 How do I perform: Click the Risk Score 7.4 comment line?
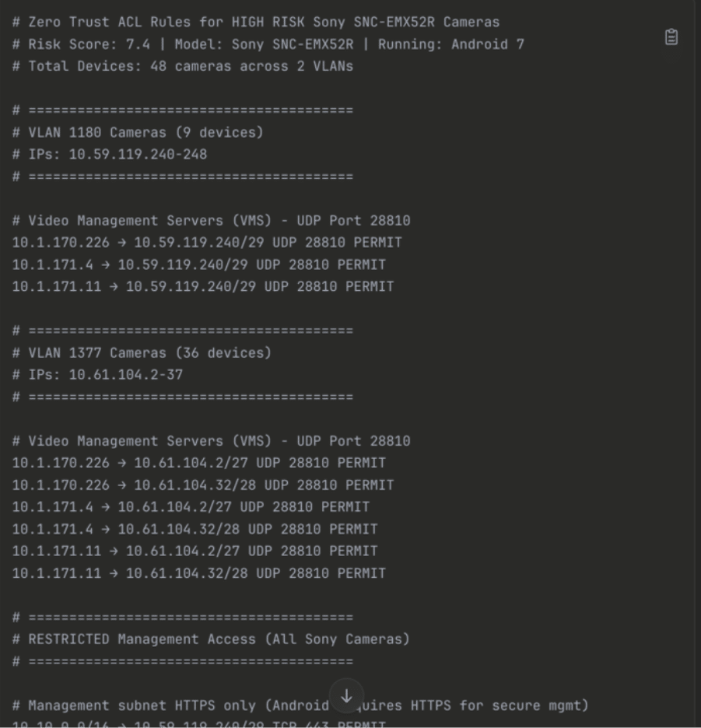(268, 44)
